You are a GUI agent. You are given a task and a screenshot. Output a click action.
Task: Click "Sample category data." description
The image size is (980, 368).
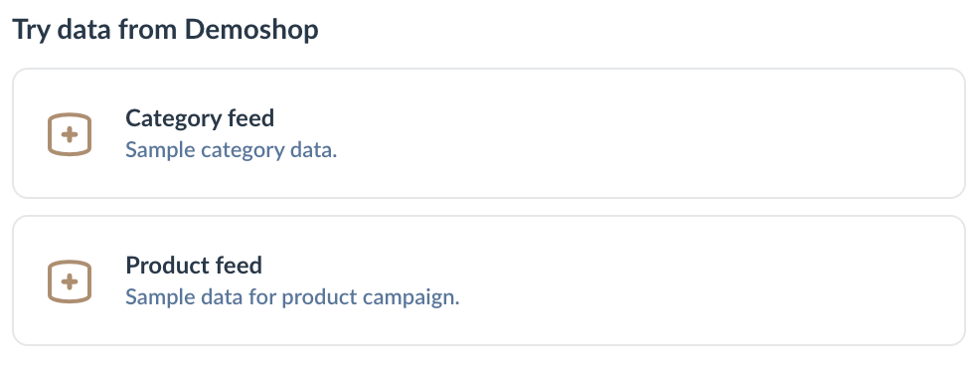(232, 150)
